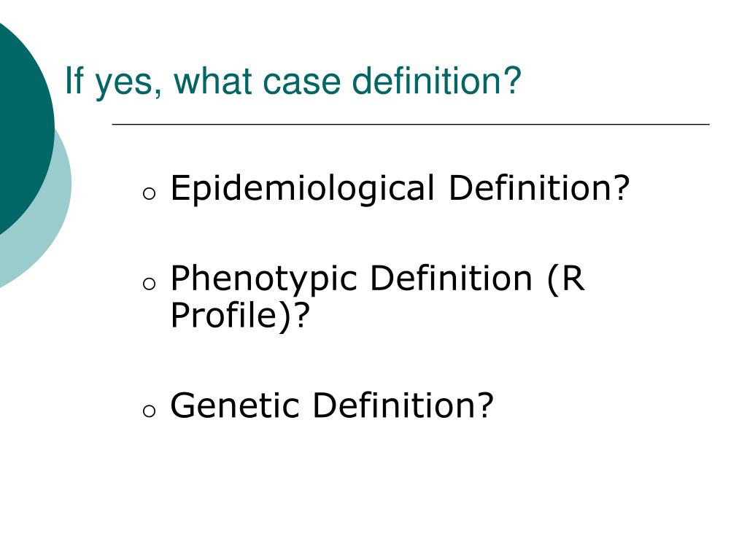This screenshot has width=747, height=560.
Task: Click "Definition?" after the word Epidemiological
Action: tap(539, 187)
